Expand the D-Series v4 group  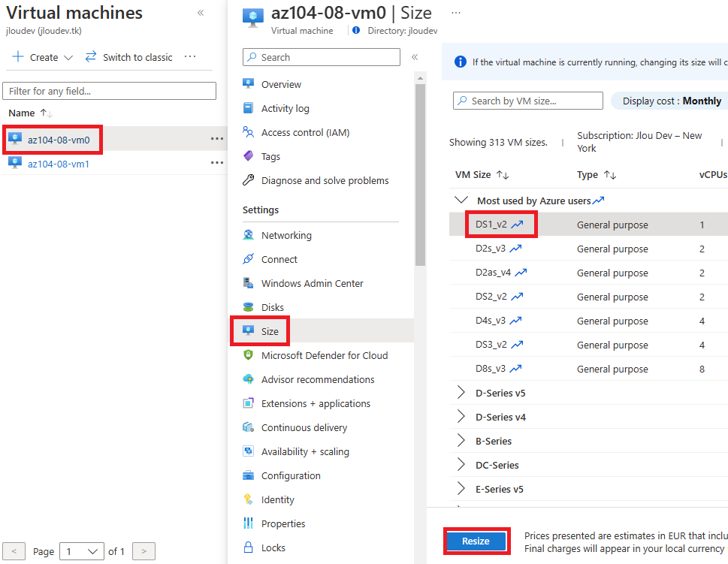[x=461, y=417]
